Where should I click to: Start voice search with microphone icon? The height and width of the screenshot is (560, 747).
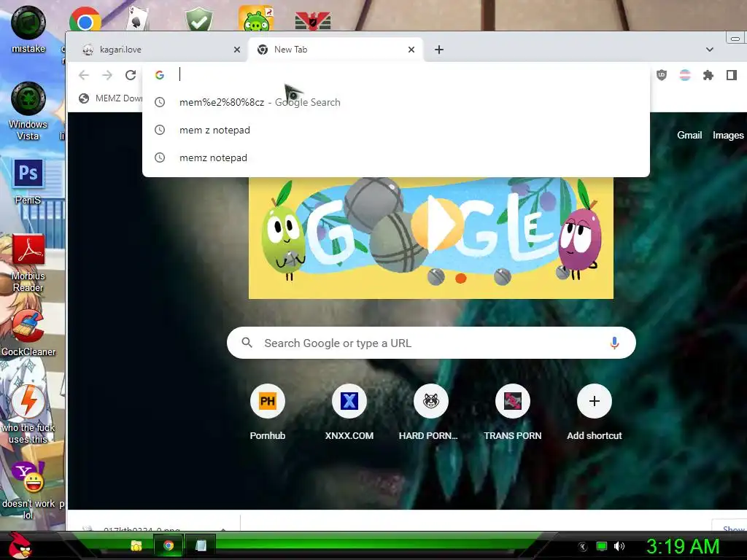(614, 343)
